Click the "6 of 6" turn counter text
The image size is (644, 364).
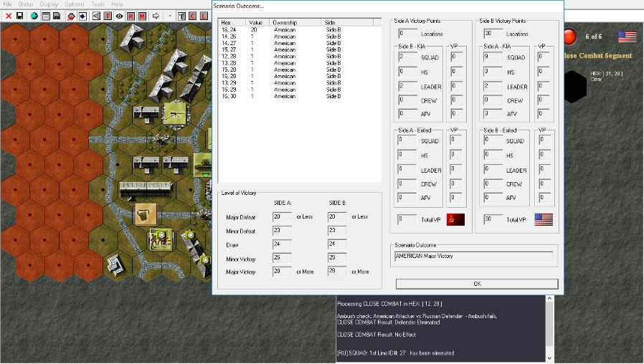[594, 37]
